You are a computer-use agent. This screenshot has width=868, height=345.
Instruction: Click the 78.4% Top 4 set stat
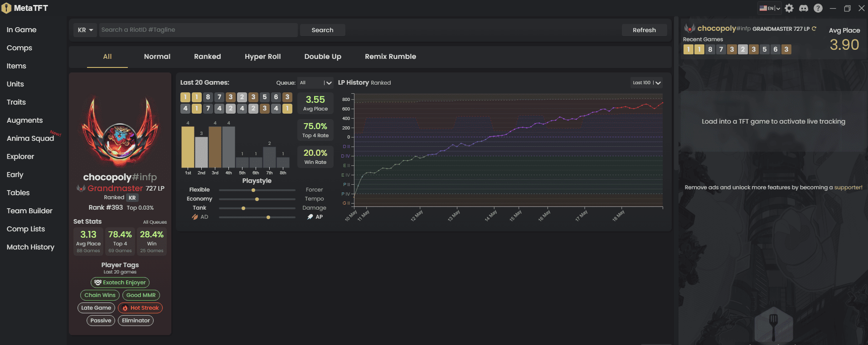(120, 241)
